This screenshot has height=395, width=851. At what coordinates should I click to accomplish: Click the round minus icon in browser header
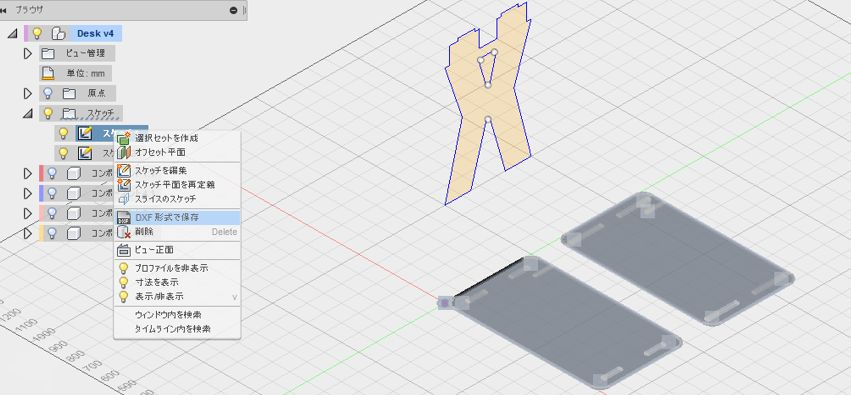click(233, 10)
